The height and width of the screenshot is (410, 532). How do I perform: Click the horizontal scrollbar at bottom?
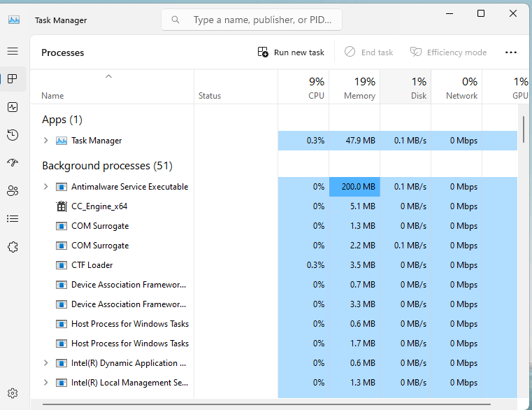(x=266, y=404)
